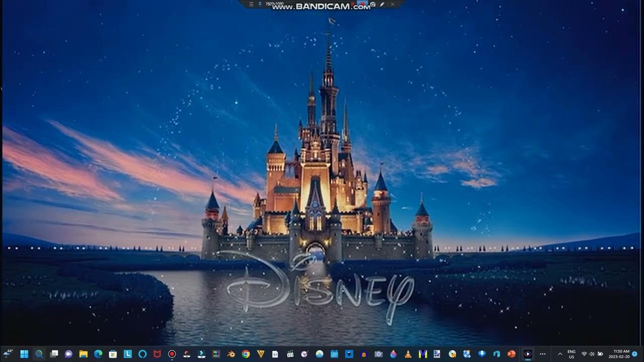Check battery status in the tray
The width and height of the screenshot is (644, 362).
pyautogui.click(x=600, y=354)
